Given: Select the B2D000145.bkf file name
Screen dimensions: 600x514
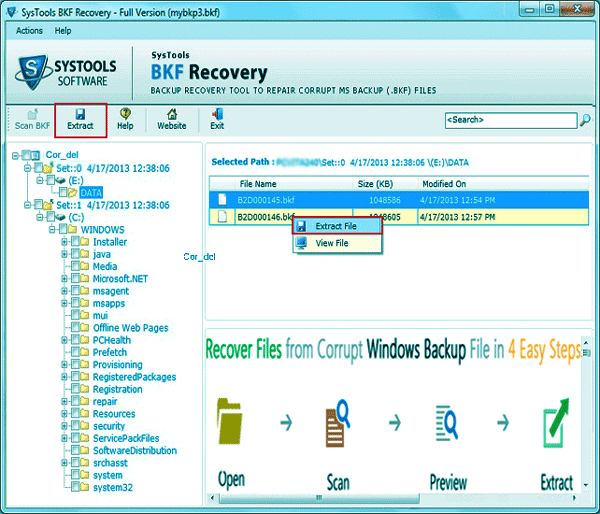Looking at the screenshot, I should [266, 200].
